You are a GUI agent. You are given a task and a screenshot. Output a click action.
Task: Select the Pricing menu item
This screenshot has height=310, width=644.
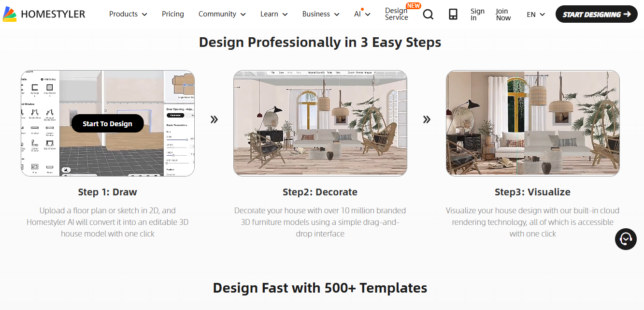click(x=172, y=14)
